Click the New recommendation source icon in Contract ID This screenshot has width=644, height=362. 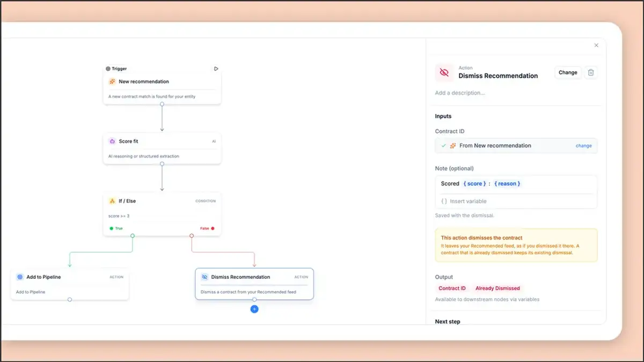[453, 145]
